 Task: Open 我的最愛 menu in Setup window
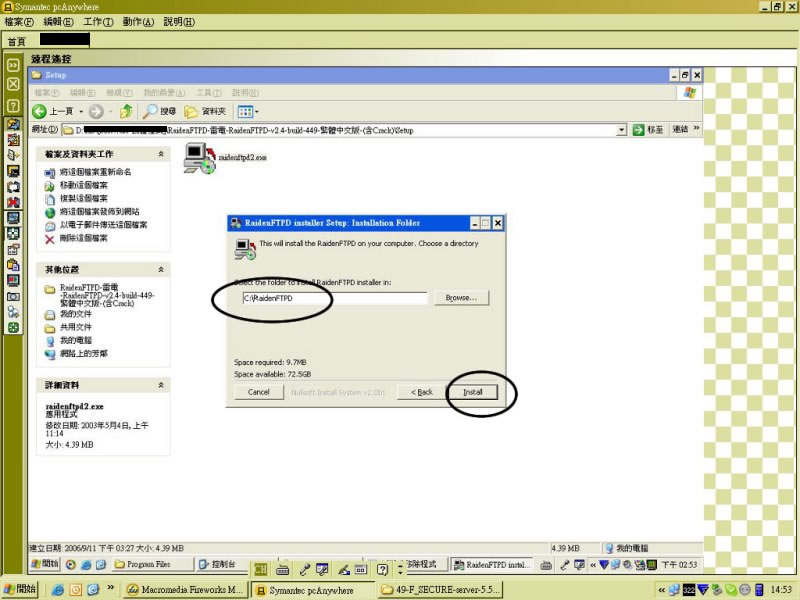[x=163, y=93]
